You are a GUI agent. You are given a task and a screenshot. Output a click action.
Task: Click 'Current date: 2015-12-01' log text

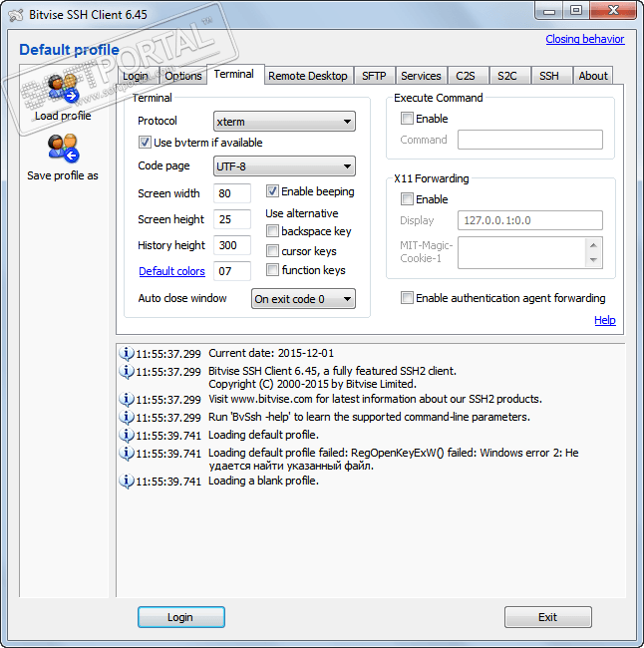click(x=271, y=353)
